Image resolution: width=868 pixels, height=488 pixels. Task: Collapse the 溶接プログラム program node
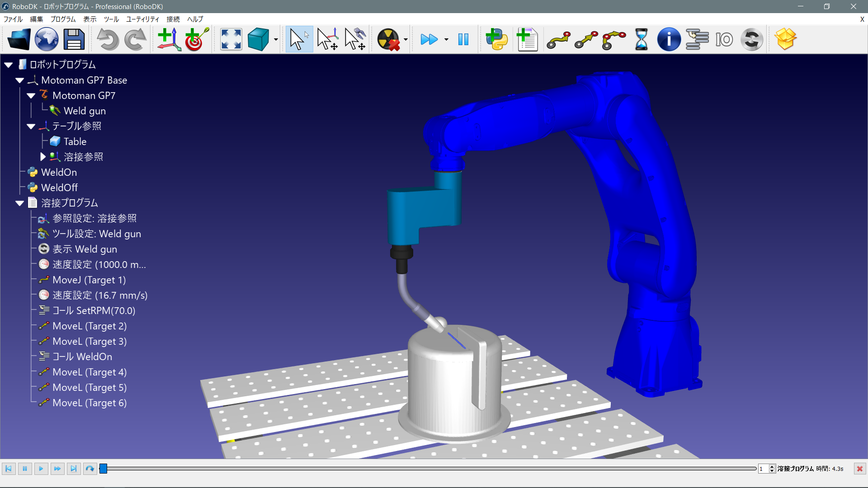[19, 203]
